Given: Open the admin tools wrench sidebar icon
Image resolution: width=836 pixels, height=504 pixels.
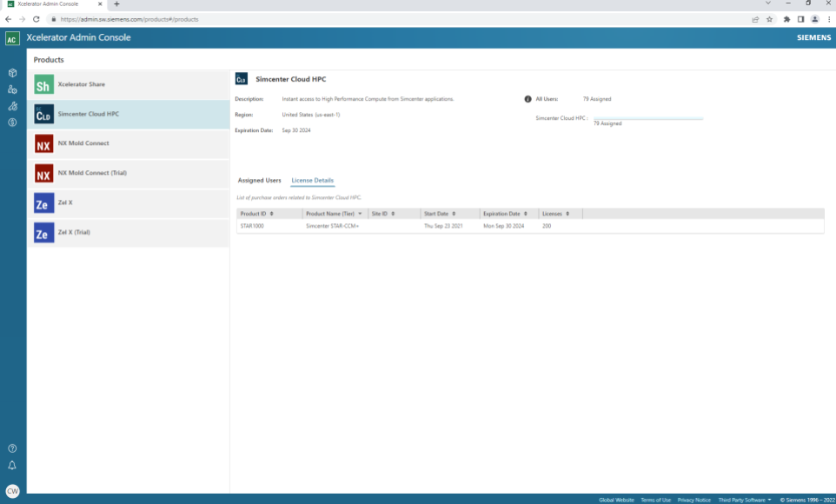Looking at the screenshot, I should point(11,106).
